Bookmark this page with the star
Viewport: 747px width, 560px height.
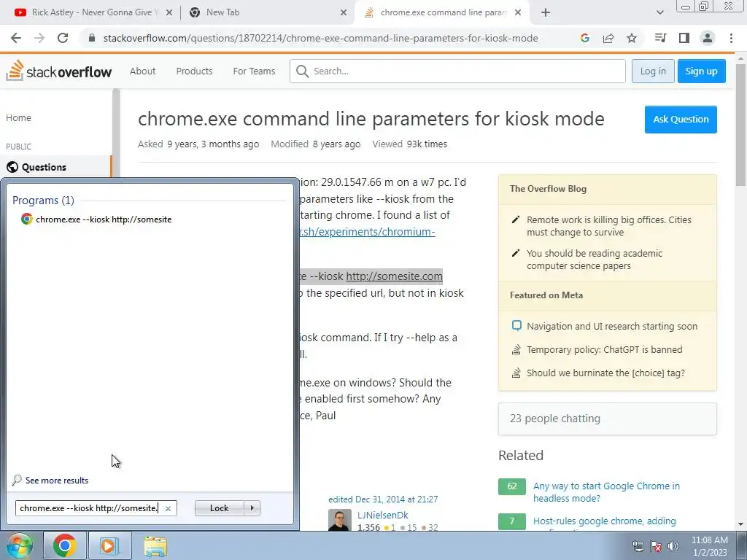[632, 38]
